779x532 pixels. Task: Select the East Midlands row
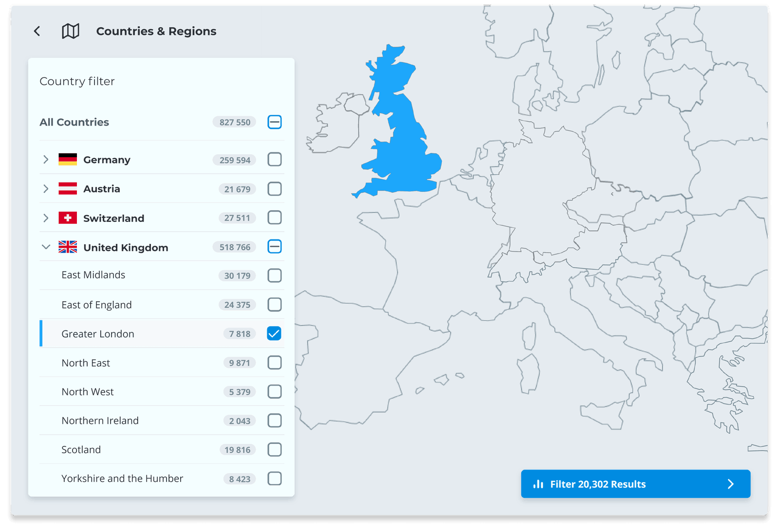(x=162, y=275)
